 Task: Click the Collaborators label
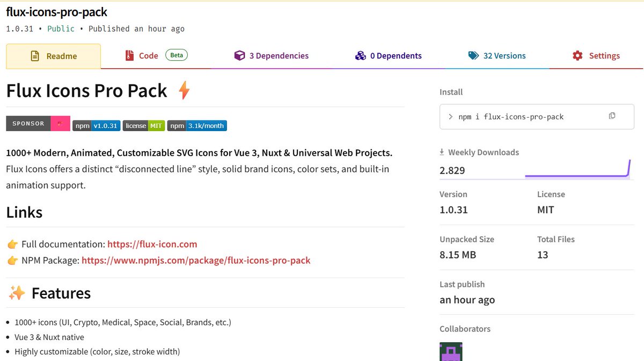coord(465,329)
